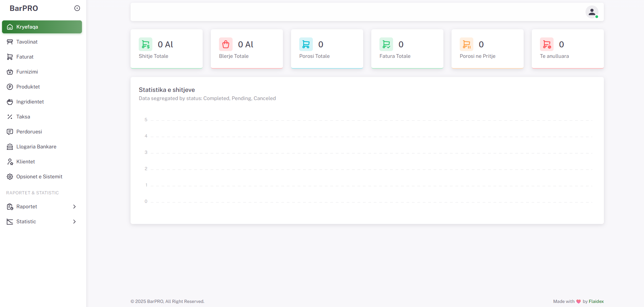
Task: Click the Taksa percent icon
Action: [10, 117]
